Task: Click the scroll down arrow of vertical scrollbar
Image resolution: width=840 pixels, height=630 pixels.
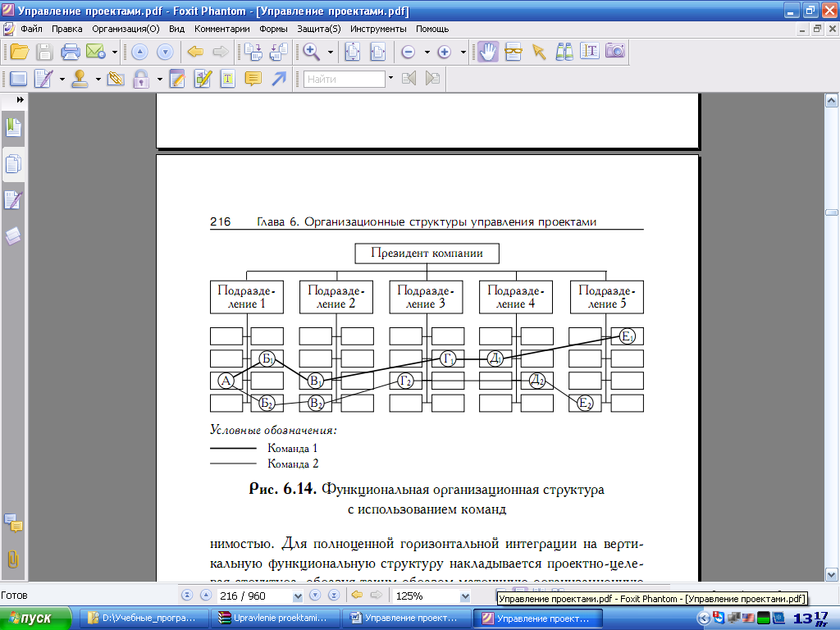Action: point(832,575)
